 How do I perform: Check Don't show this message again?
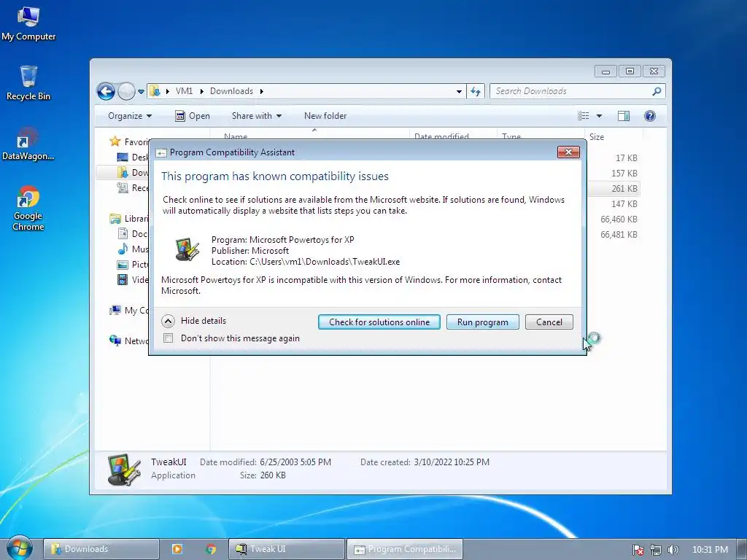169,338
